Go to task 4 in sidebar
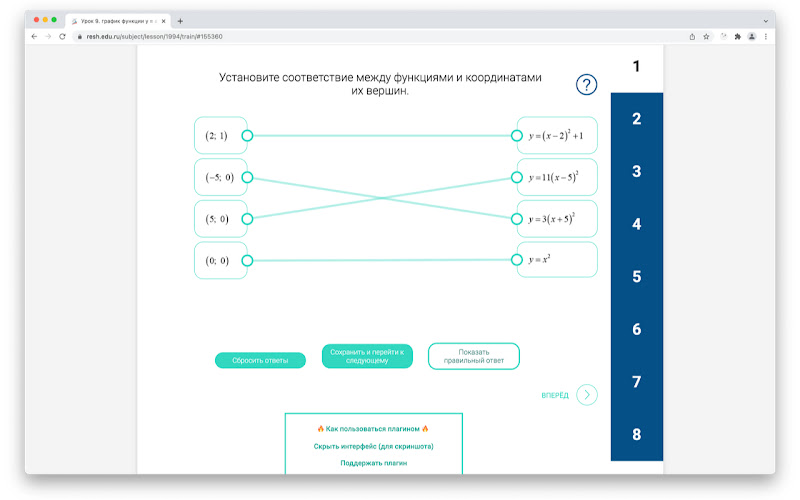The height and width of the screenshot is (500, 800). click(637, 224)
